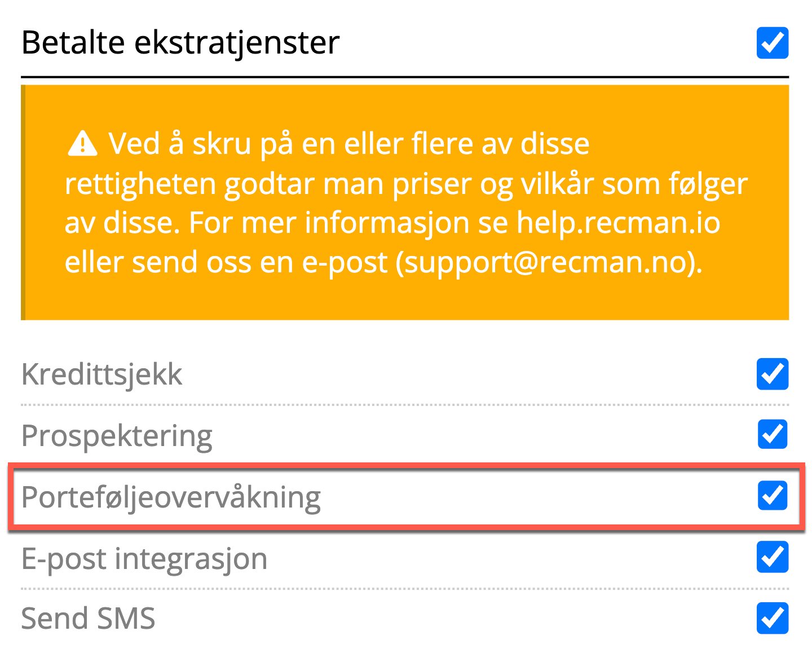The width and height of the screenshot is (812, 653).
Task: Click the Prospektering label text
Action: [x=117, y=436]
